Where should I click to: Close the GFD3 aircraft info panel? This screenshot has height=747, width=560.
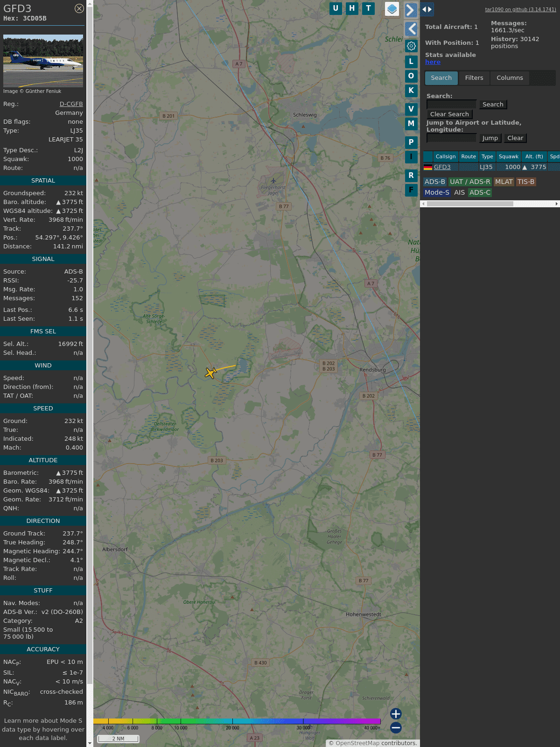pos(79,8)
